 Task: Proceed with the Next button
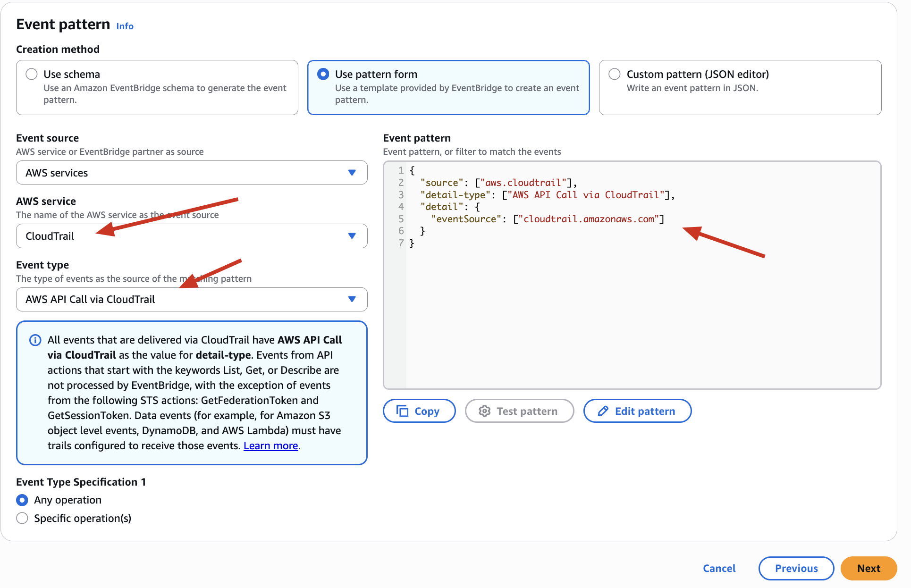(869, 568)
